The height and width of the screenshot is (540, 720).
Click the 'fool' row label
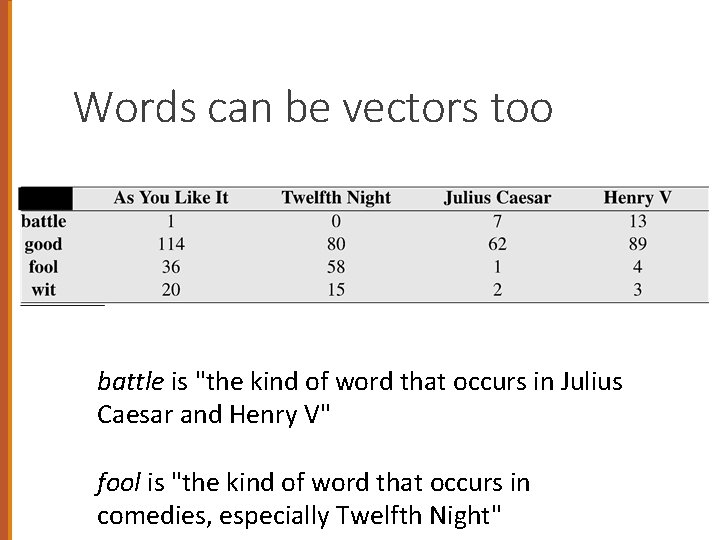(43, 267)
